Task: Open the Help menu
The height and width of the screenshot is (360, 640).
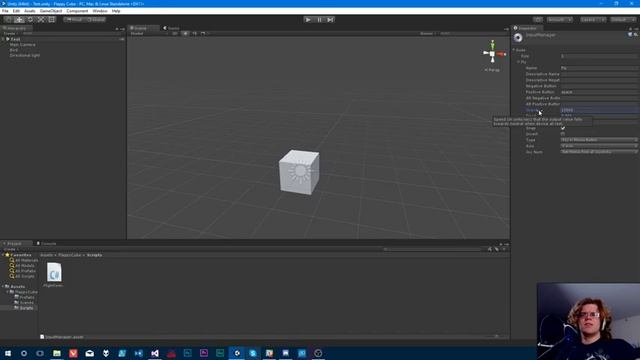Action: point(116,11)
